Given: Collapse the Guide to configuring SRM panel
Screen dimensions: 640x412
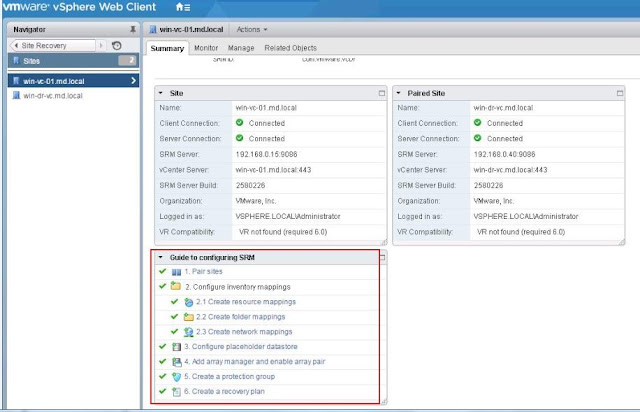Looking at the screenshot, I should coord(161,257).
